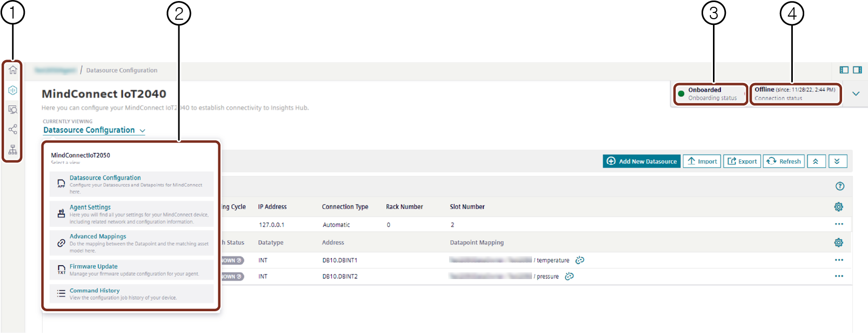The image size is (868, 333).
Task: Click the IP Address column header
Action: (x=272, y=207)
